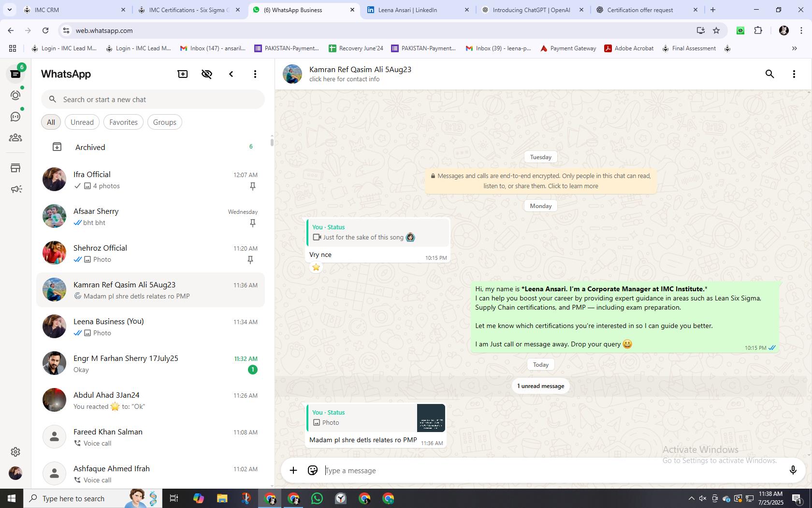Screen dimensions: 812x508
Task: Open Leena Business (You) chat
Action: point(151,327)
